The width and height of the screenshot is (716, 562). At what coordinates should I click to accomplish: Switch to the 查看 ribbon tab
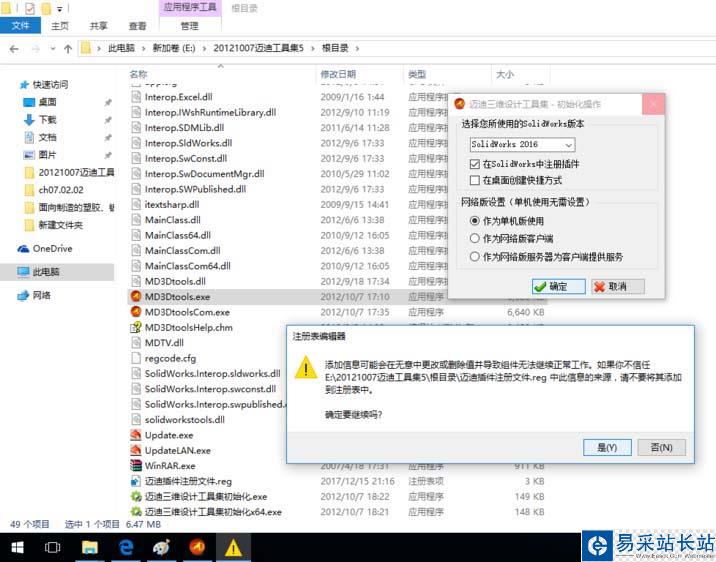click(137, 26)
